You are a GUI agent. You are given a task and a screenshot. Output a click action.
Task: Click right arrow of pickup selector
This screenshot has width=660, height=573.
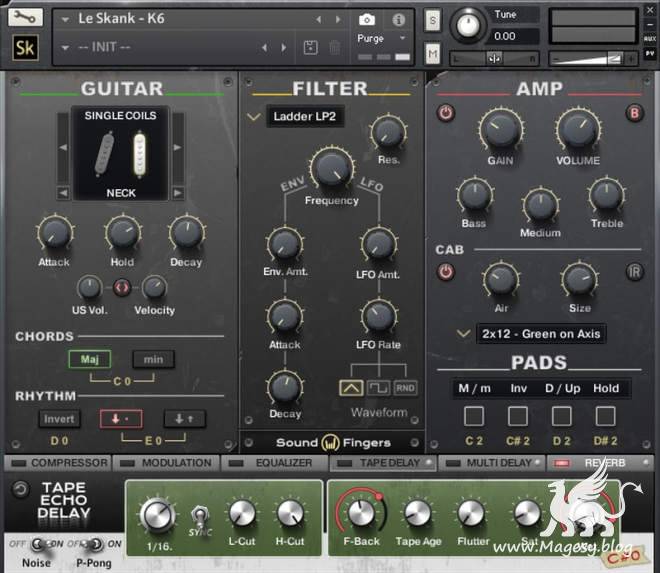coord(178,147)
